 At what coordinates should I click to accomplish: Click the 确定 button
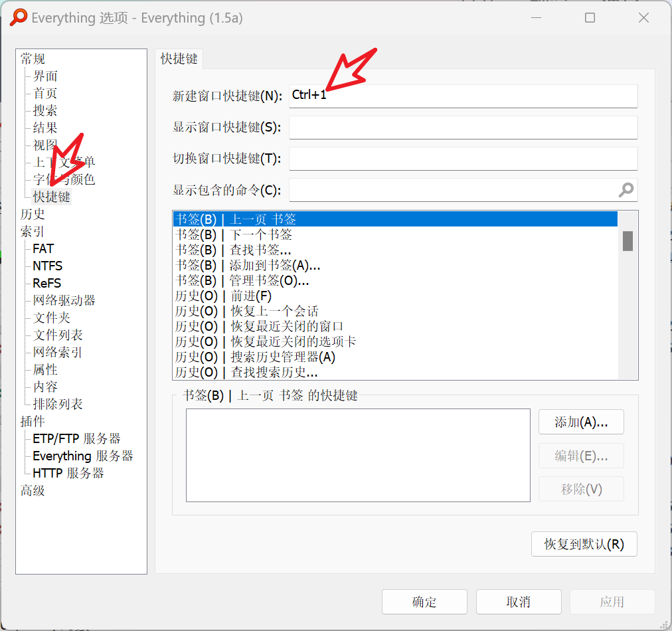(x=424, y=602)
